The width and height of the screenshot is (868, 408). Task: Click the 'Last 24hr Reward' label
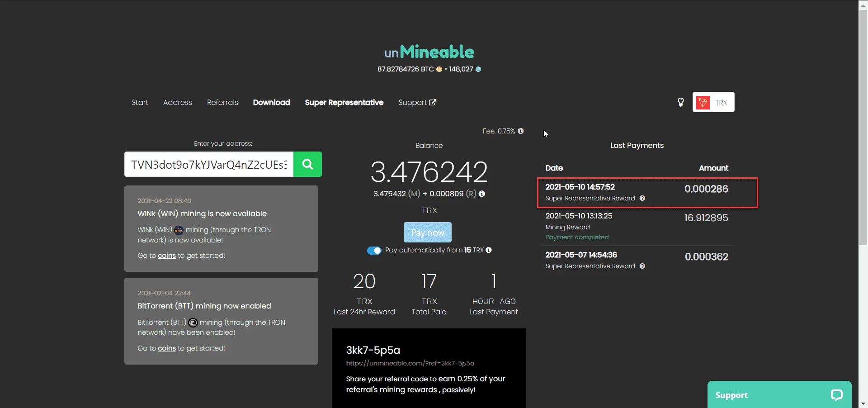[x=364, y=312]
